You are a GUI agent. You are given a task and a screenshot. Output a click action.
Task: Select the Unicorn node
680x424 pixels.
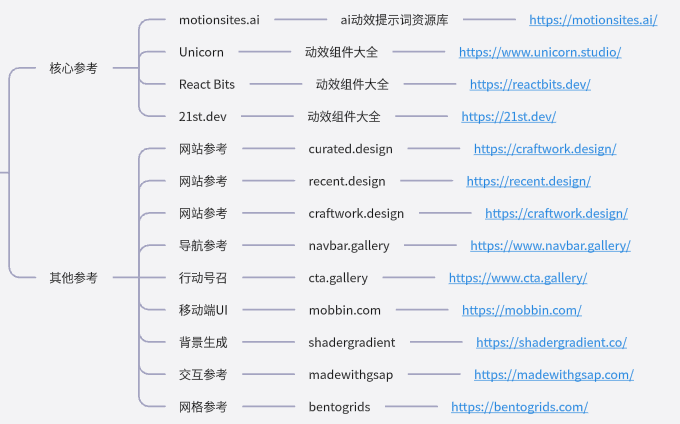tap(201, 52)
